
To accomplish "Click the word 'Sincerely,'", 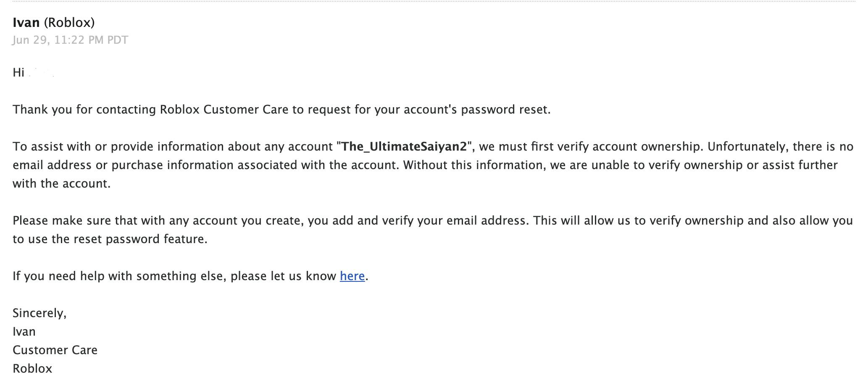I will [39, 313].
